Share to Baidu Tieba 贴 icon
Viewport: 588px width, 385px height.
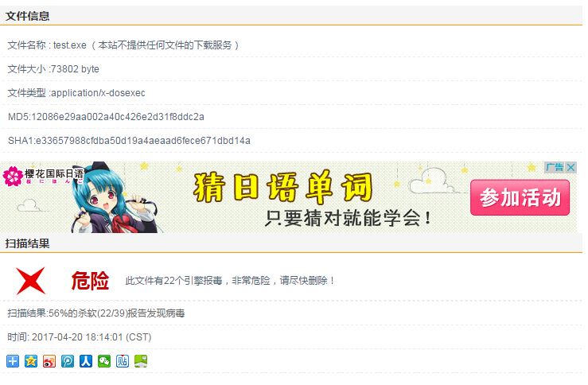pos(123,361)
